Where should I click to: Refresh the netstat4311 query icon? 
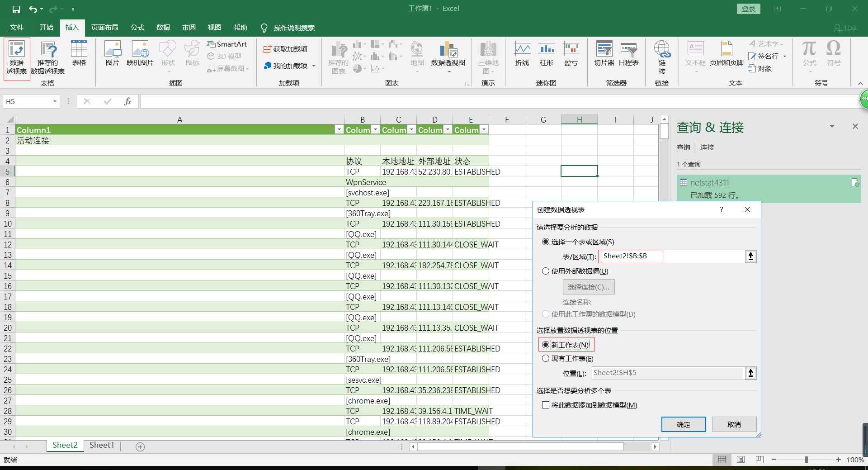[855, 183]
